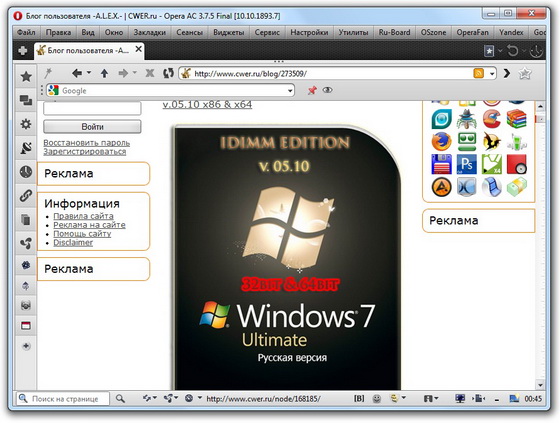560x423 pixels.
Task: Open dropdown next to the tab bar bookmark icon
Action: (500, 51)
